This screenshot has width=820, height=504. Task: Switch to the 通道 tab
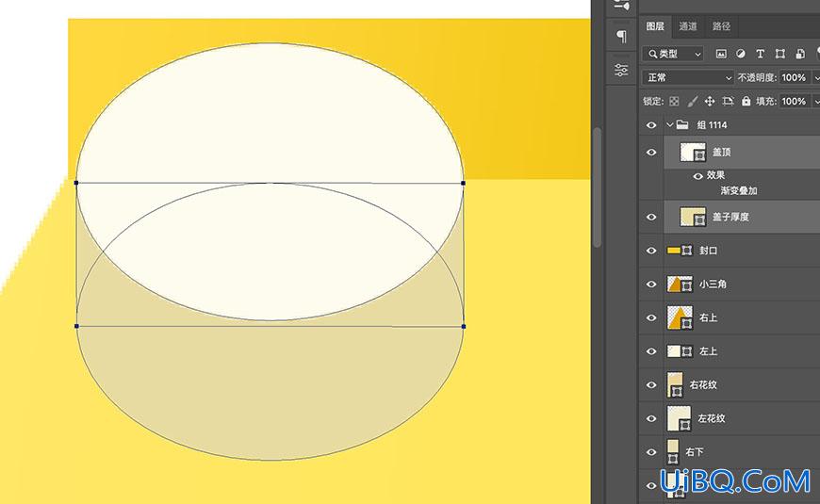pyautogui.click(x=688, y=26)
